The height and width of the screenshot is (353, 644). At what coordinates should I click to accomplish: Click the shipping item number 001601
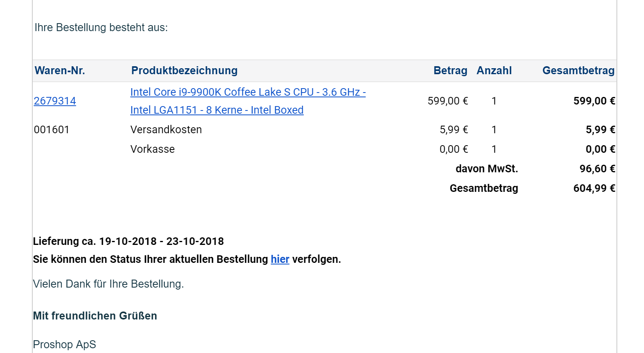[52, 130]
